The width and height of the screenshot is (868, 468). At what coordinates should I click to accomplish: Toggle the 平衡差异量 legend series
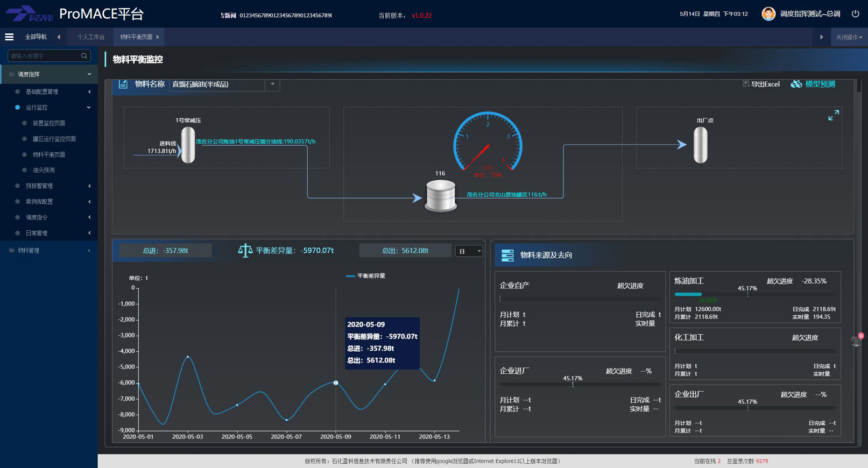[365, 276]
